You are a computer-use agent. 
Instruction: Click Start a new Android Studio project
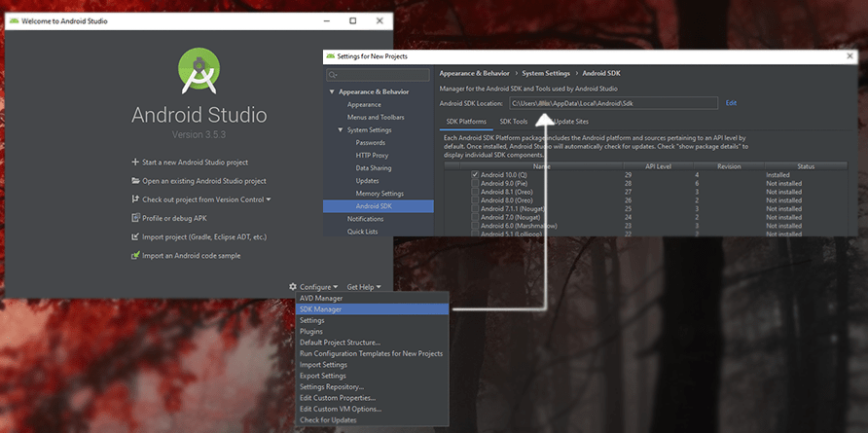195,162
